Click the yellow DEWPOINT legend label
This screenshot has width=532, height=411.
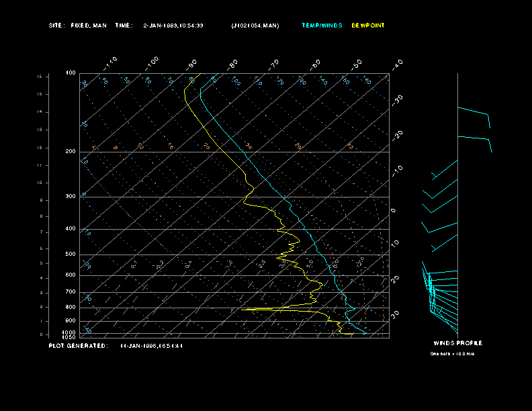368,26
